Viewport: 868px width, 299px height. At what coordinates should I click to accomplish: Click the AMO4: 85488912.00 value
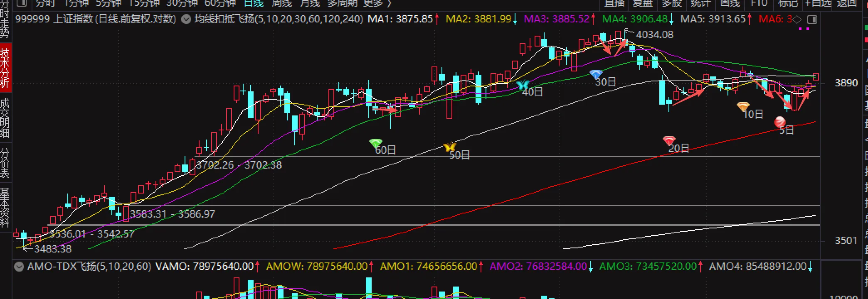758,266
